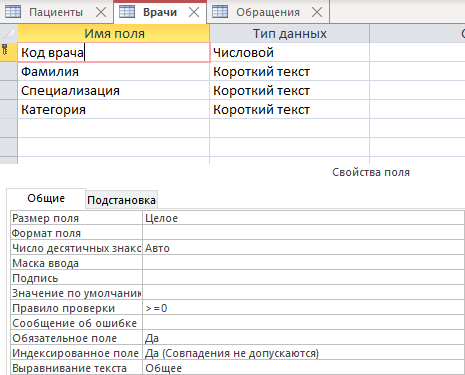Click the Индексированное поле value
465x375 pixels.
(303, 353)
